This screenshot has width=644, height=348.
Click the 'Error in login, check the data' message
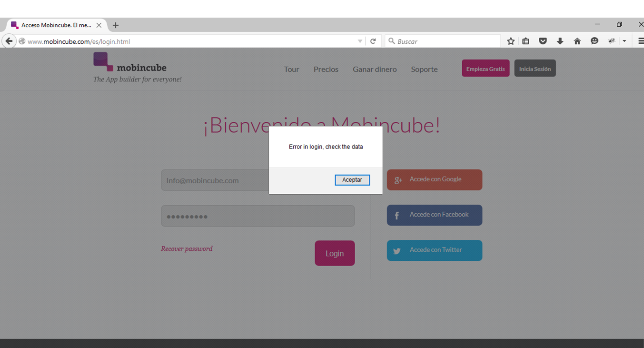click(x=326, y=147)
